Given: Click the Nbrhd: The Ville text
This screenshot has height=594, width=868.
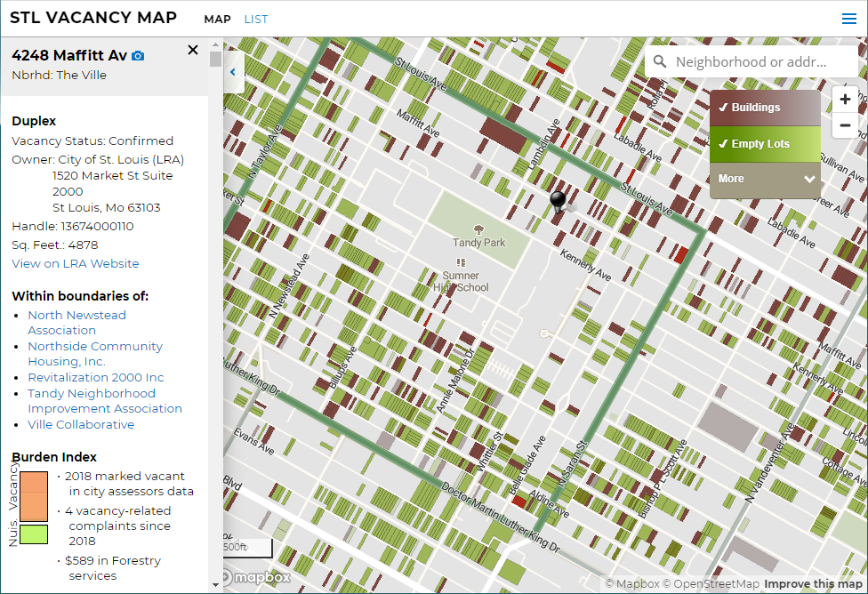Looking at the screenshot, I should [x=60, y=76].
